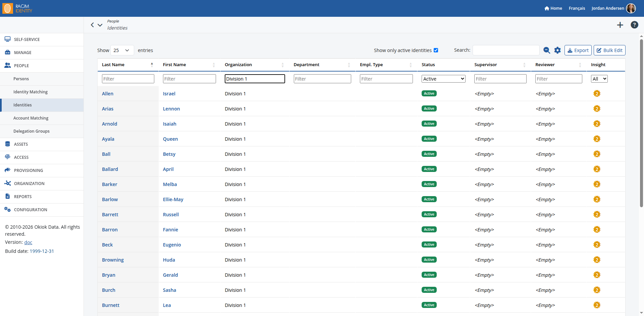Sort by Last Name column
The width and height of the screenshot is (644, 316).
click(x=127, y=65)
